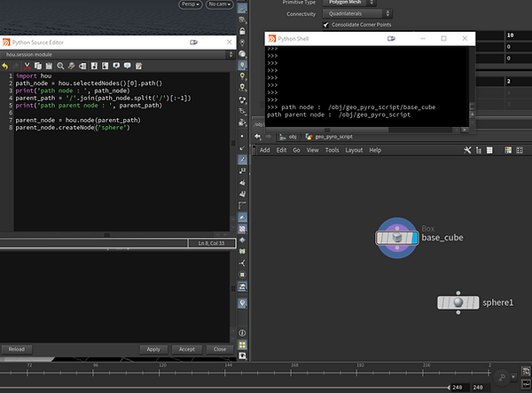Click the white table view icon in network editor

click(489, 150)
